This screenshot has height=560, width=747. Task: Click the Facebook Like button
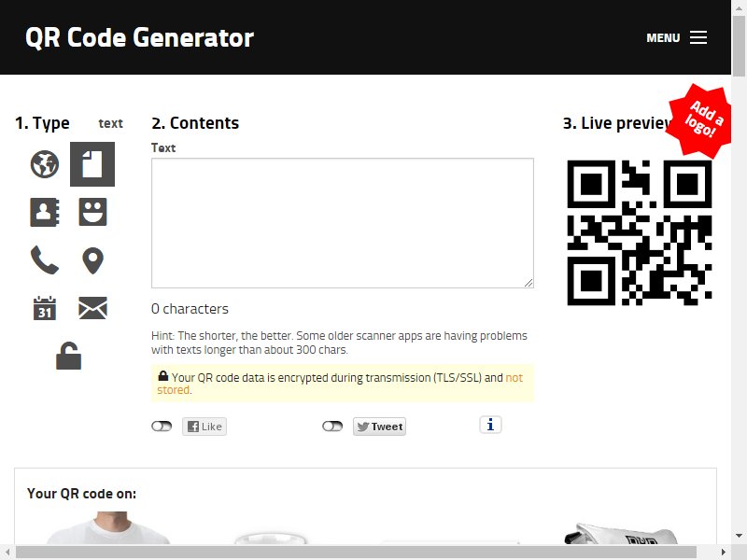pyautogui.click(x=204, y=427)
